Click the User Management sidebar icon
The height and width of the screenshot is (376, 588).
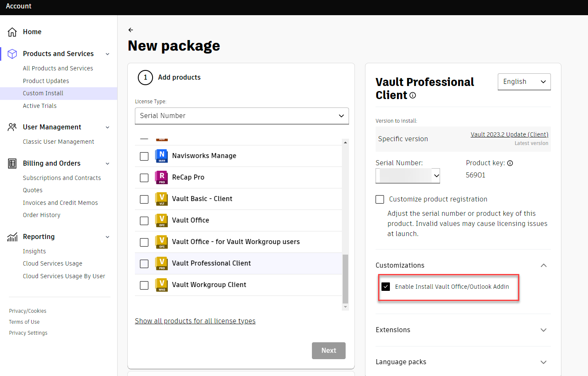pyautogui.click(x=12, y=127)
